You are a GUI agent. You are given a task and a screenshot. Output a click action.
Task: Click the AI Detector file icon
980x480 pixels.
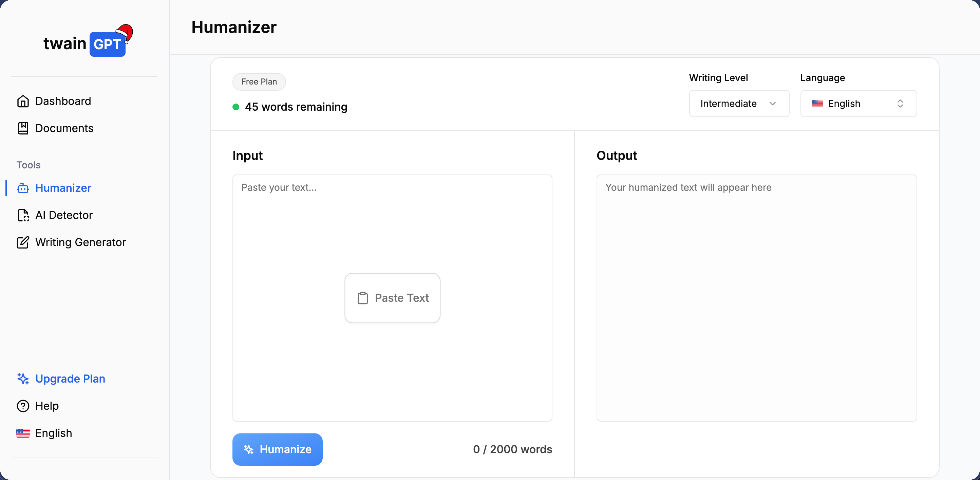(x=23, y=215)
